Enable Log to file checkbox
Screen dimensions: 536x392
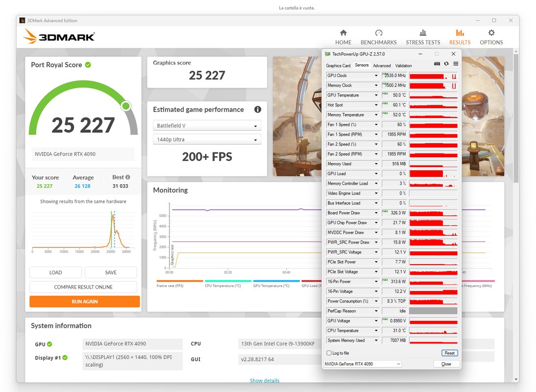(329, 353)
